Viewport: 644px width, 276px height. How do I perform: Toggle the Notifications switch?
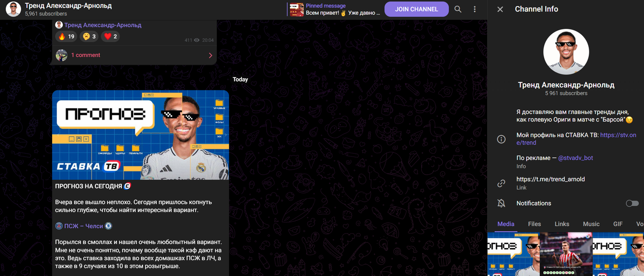tap(632, 203)
